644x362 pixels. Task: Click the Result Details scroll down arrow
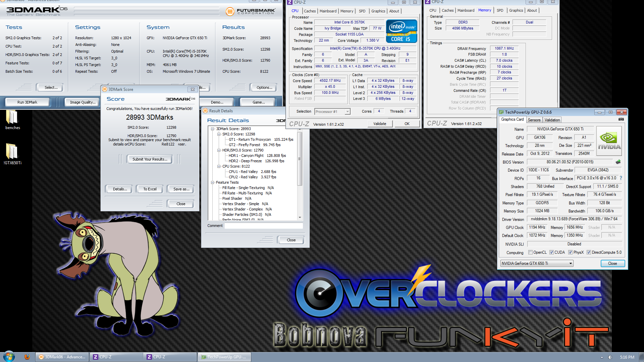300,218
